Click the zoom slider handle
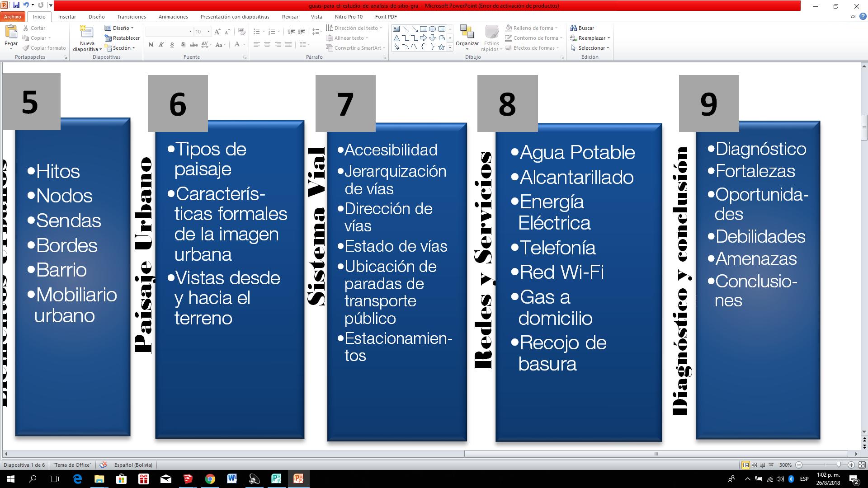 (x=839, y=465)
